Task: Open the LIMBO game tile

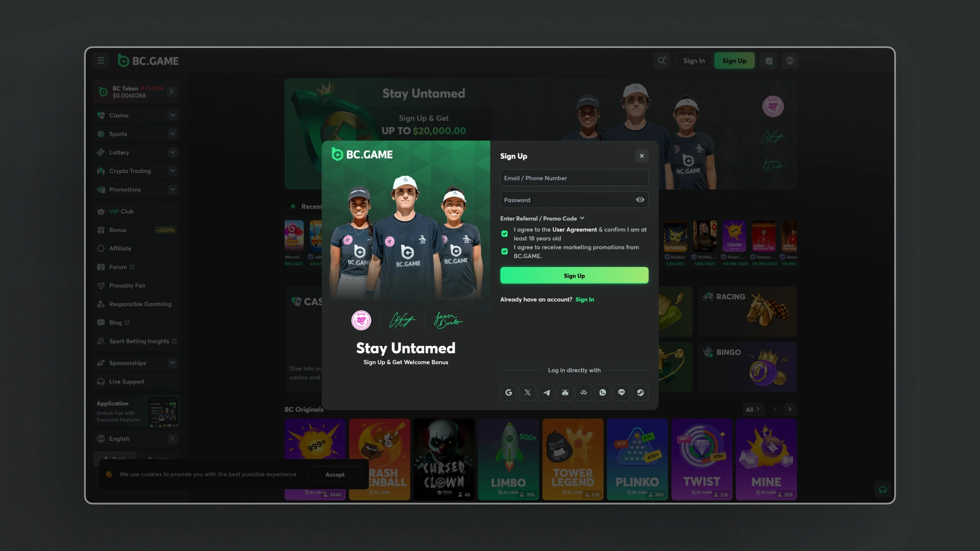Action: (x=508, y=459)
